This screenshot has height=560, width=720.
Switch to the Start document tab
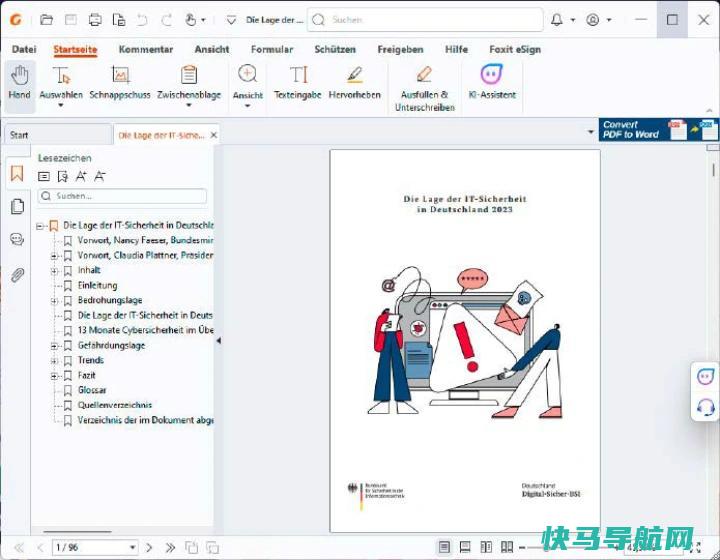57,135
